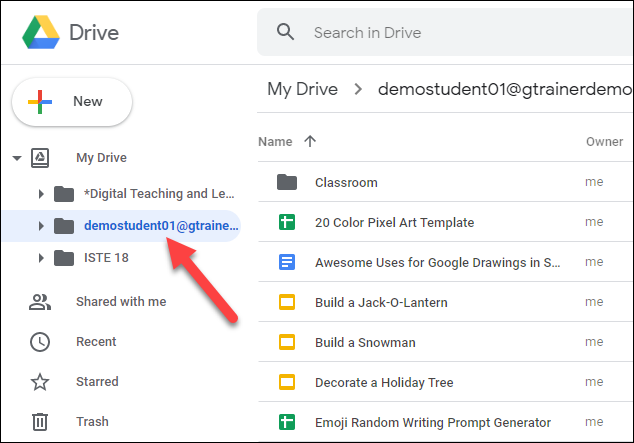Click Build a Jack-O-Lantern Slides icon

(287, 302)
